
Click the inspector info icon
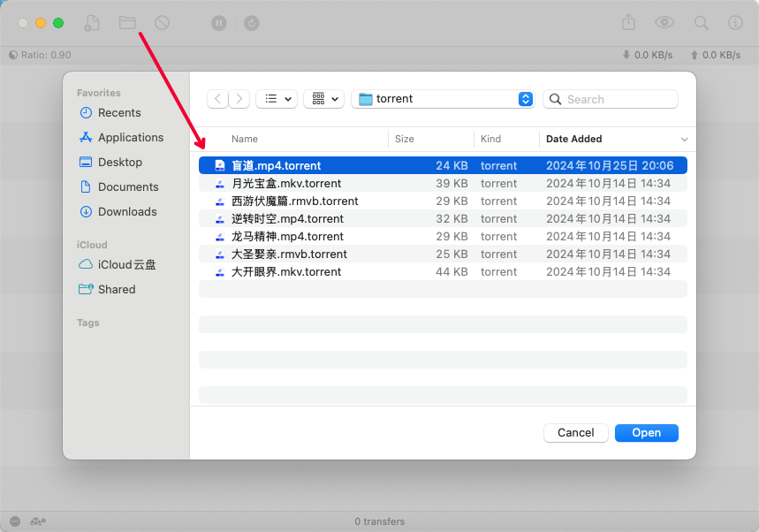coord(734,23)
